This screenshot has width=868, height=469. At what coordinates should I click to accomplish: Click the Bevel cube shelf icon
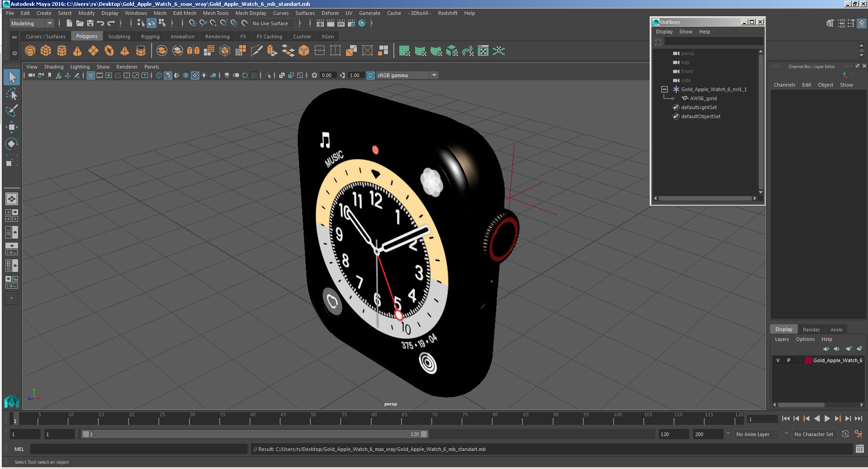(304, 51)
